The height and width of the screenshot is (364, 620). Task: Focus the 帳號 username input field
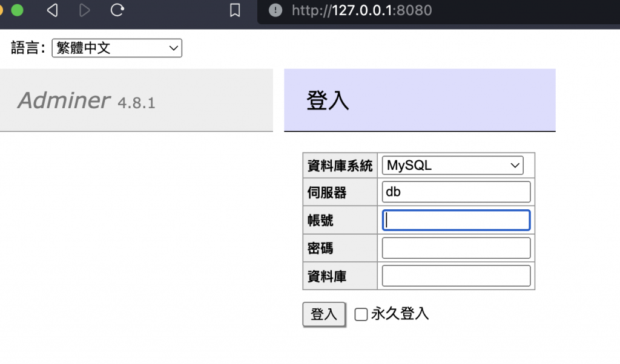(456, 220)
